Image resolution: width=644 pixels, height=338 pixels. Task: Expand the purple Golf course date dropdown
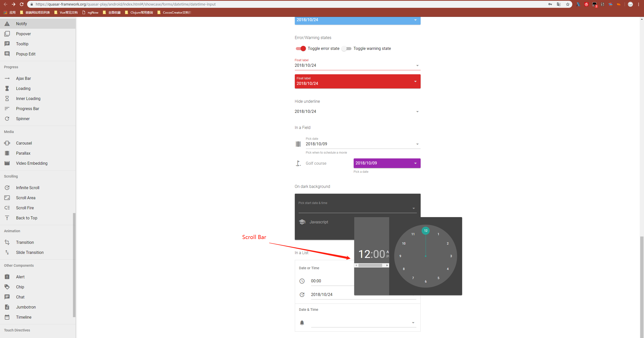click(415, 163)
